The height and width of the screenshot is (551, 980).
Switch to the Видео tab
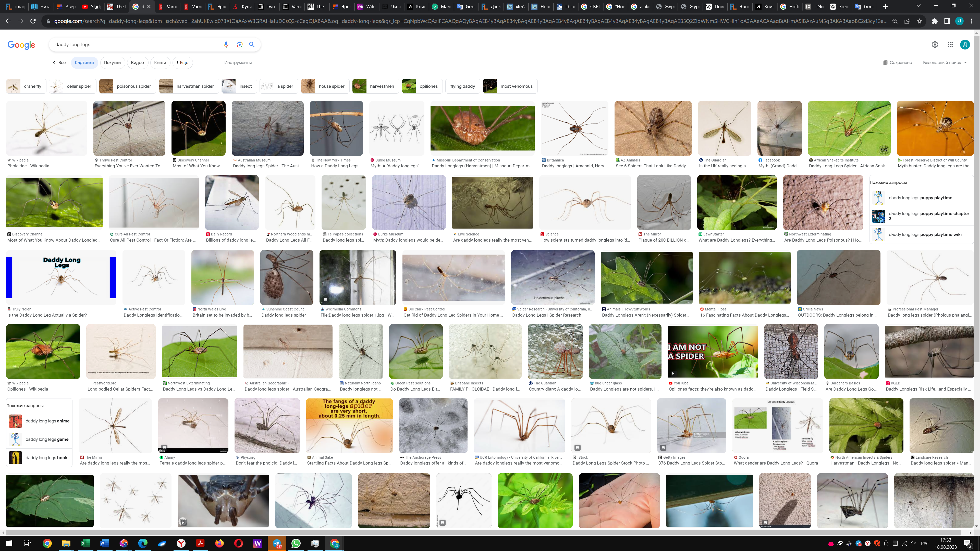coord(137,62)
